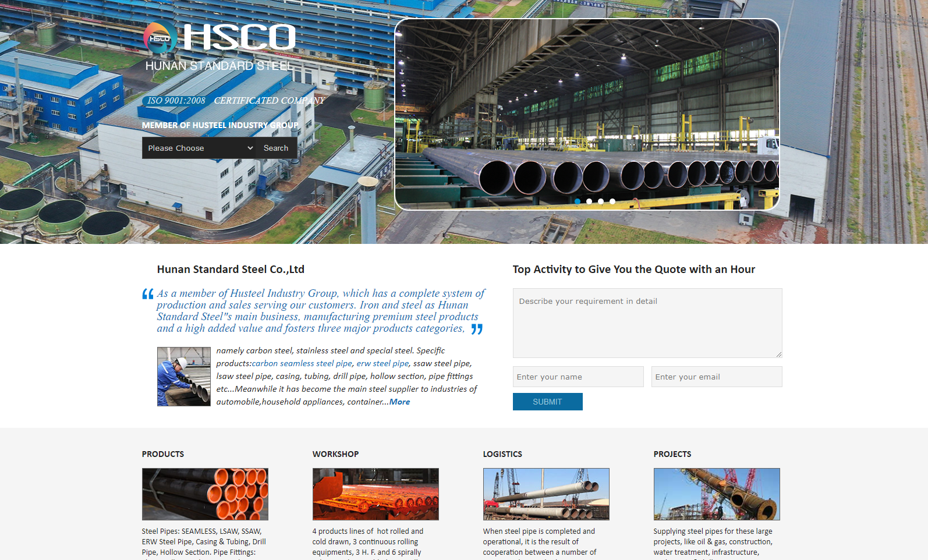Image resolution: width=928 pixels, height=560 pixels.
Task: Click the worker inspecting pipes thumbnail
Action: click(x=183, y=376)
